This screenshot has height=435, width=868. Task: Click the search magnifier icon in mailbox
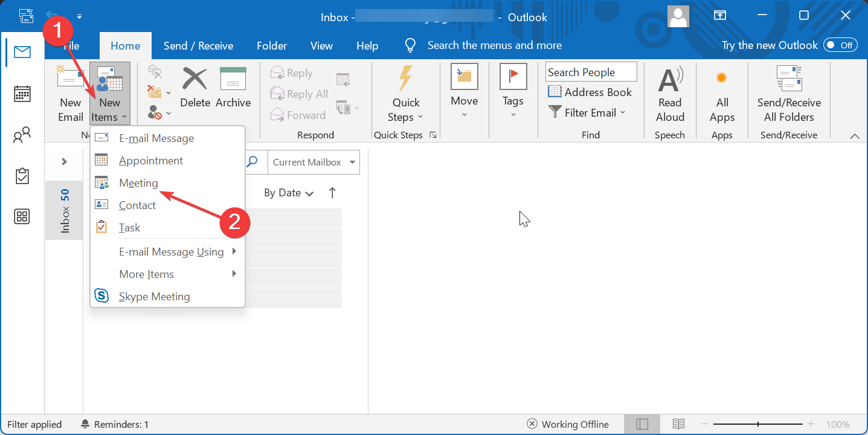coord(253,162)
